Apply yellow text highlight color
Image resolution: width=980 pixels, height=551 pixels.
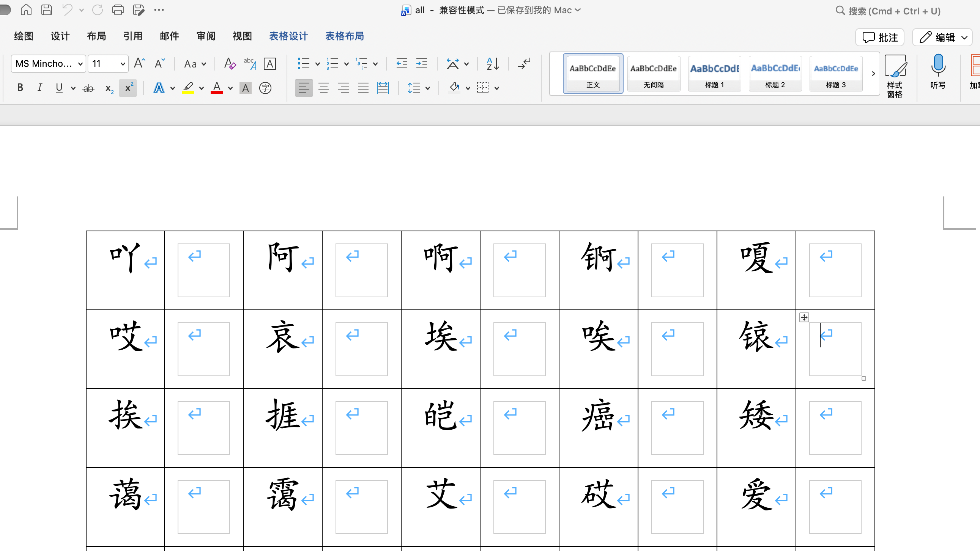click(x=188, y=88)
